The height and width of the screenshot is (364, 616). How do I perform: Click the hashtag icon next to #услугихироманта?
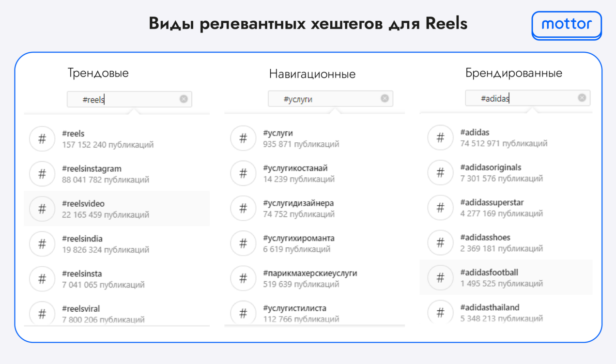[243, 243]
